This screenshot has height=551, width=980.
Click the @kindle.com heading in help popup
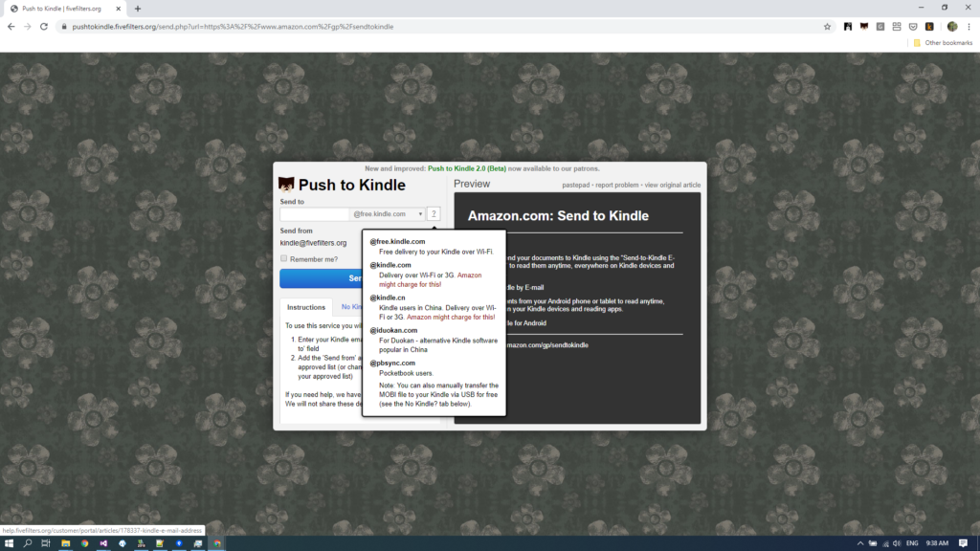[x=390, y=265]
